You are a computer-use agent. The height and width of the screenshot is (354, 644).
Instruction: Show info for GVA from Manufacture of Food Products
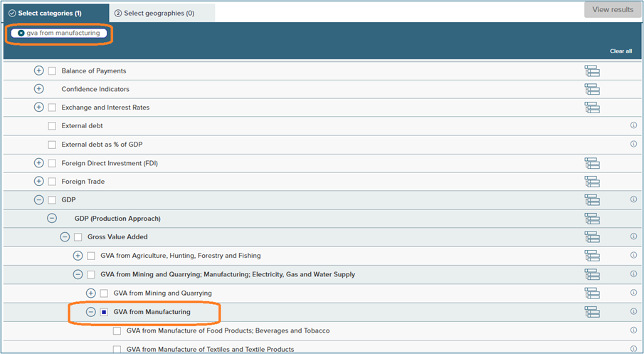click(633, 330)
